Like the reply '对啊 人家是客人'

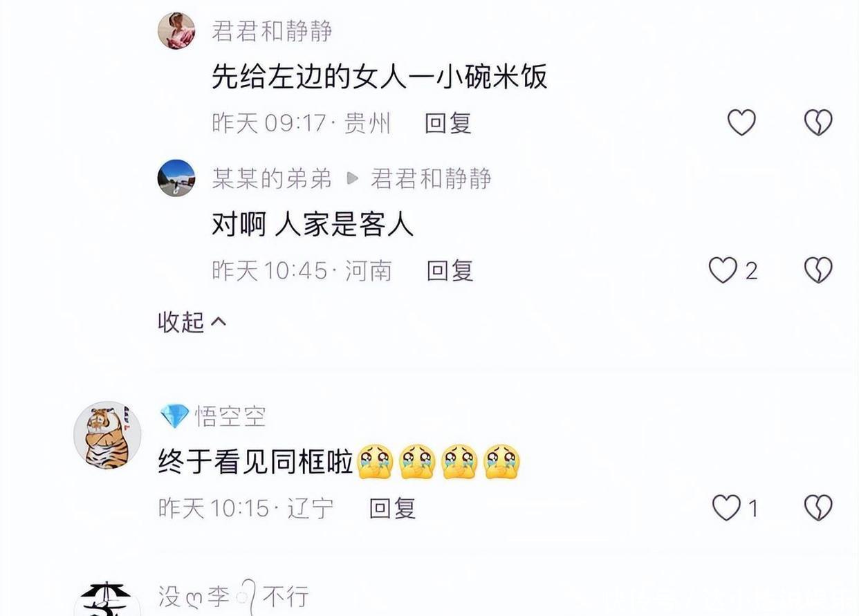click(x=723, y=270)
